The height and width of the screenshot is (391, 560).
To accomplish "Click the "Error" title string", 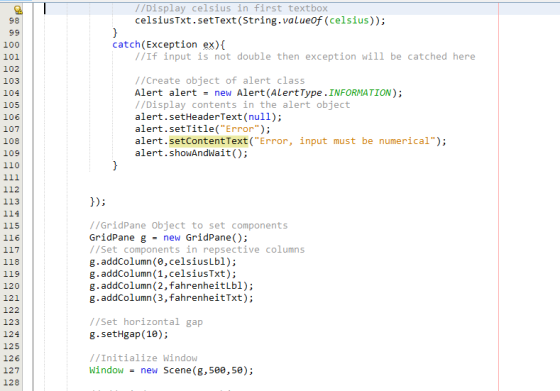I will tap(240, 129).
